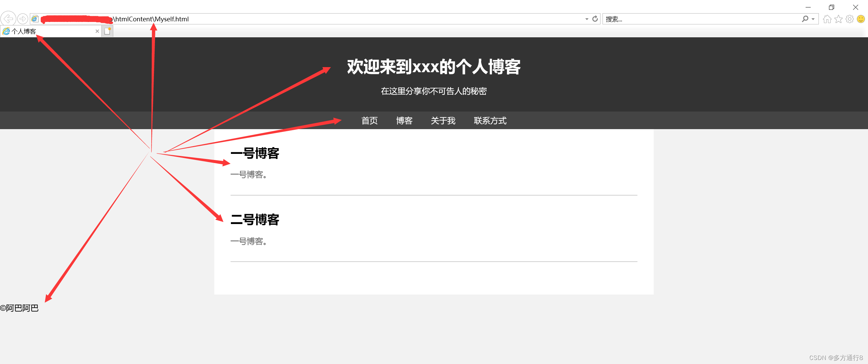Go forward with the browser Forward arrow
This screenshot has width=868, height=364.
pyautogui.click(x=23, y=19)
